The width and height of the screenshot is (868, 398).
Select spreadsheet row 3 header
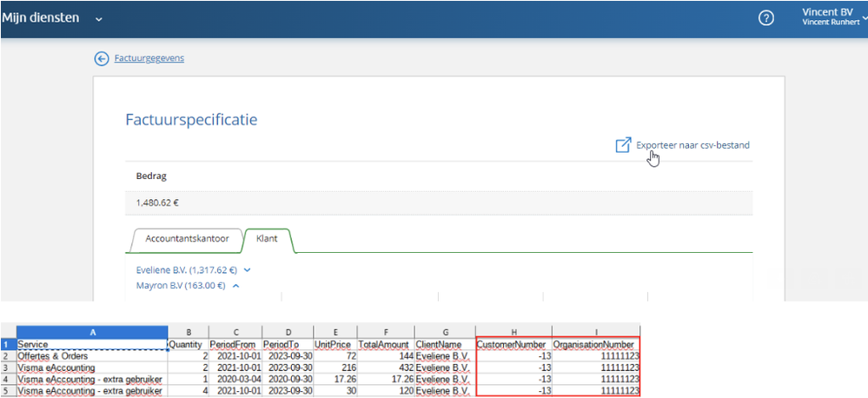(8, 367)
